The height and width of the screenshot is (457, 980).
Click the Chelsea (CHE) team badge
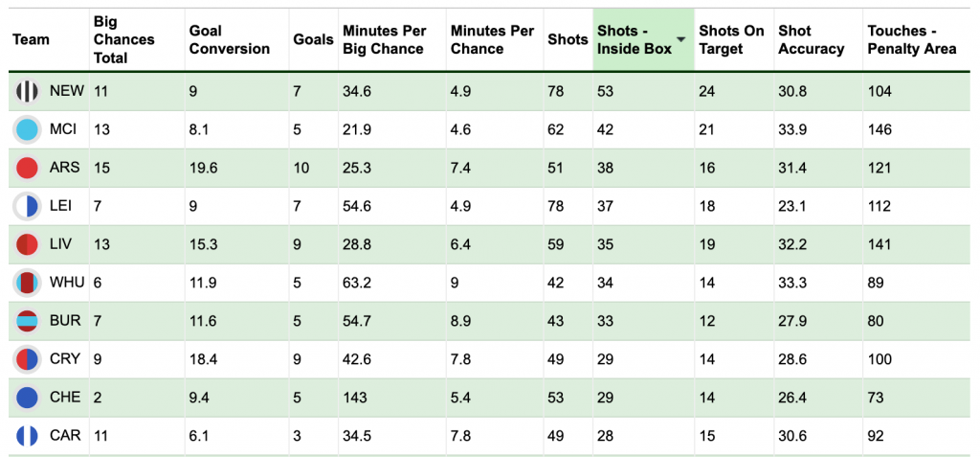pos(28,398)
